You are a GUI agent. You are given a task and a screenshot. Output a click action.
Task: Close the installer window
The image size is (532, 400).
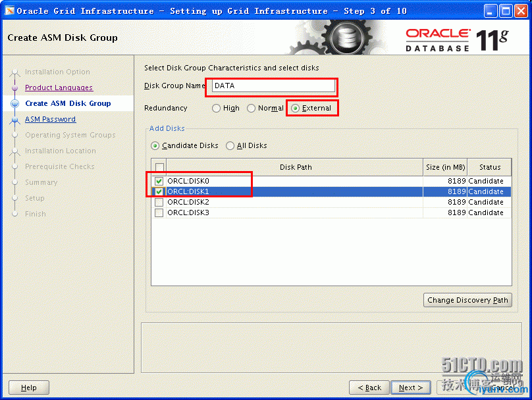[521, 11]
